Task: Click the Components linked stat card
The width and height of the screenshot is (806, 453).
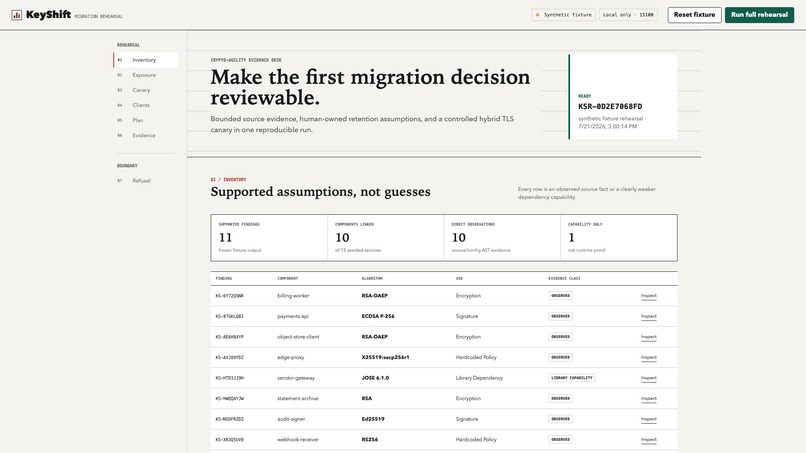Action: (x=386, y=238)
